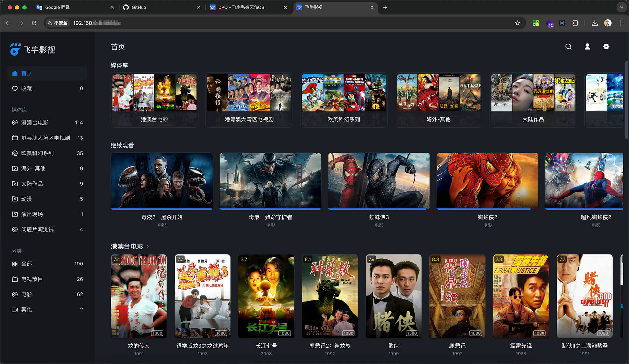629x364 pixels.
Task: Open 长江七号 poster
Action: [266, 296]
